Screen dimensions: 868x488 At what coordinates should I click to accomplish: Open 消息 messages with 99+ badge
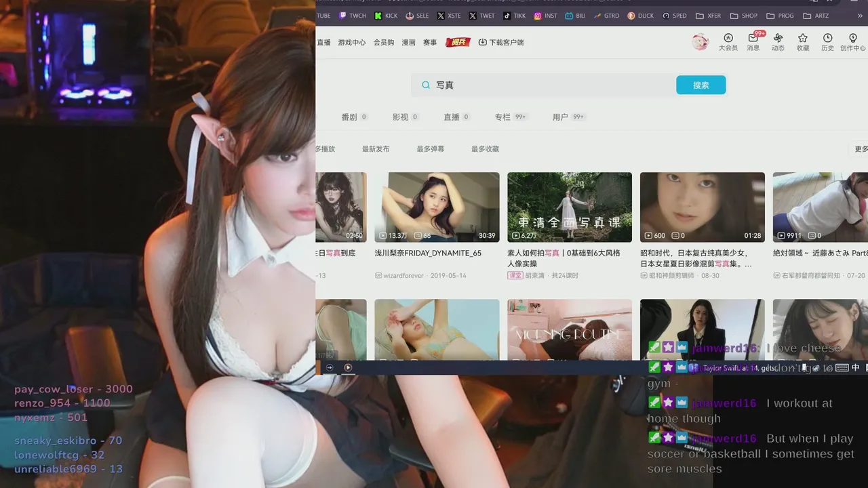click(x=753, y=42)
